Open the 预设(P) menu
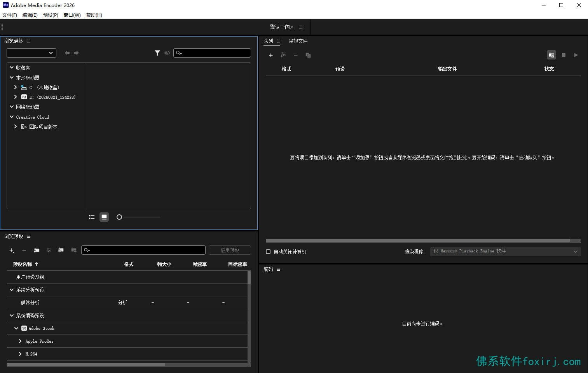The width and height of the screenshot is (588, 373). (x=51, y=15)
